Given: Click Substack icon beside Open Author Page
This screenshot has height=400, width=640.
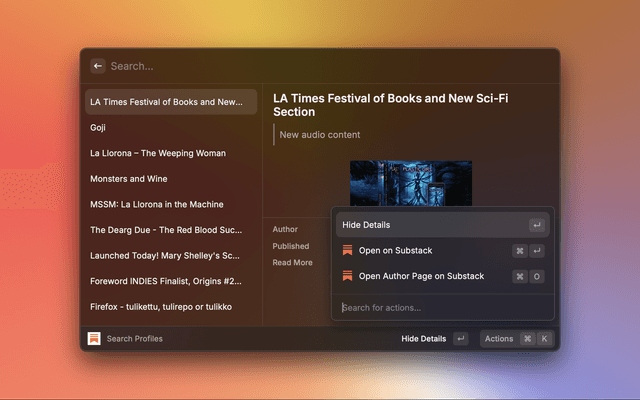Looking at the screenshot, I should tap(347, 276).
